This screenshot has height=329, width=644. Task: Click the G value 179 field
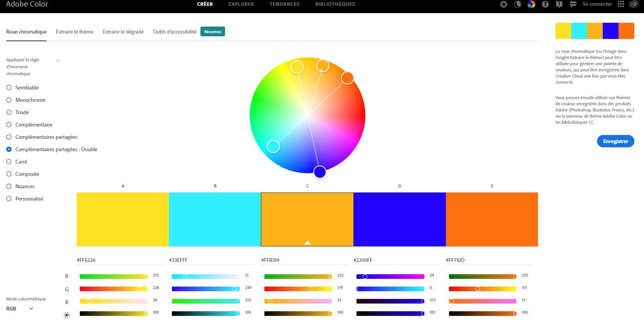point(341,288)
